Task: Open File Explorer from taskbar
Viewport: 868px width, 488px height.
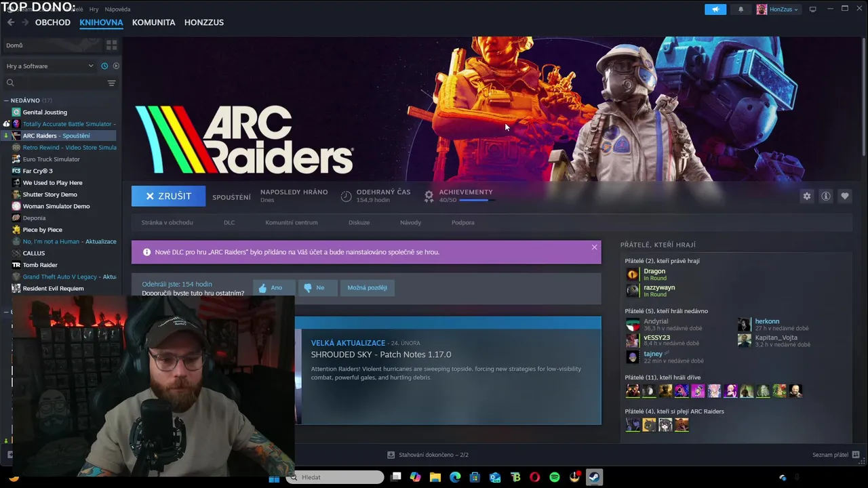Action: (x=435, y=477)
